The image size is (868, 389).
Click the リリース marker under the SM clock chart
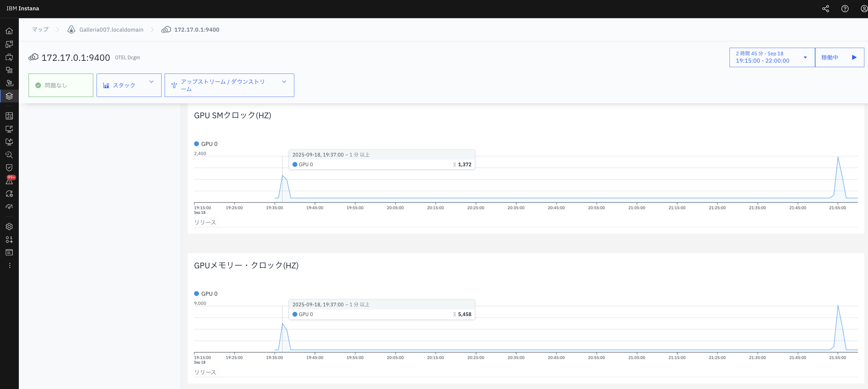[206, 222]
